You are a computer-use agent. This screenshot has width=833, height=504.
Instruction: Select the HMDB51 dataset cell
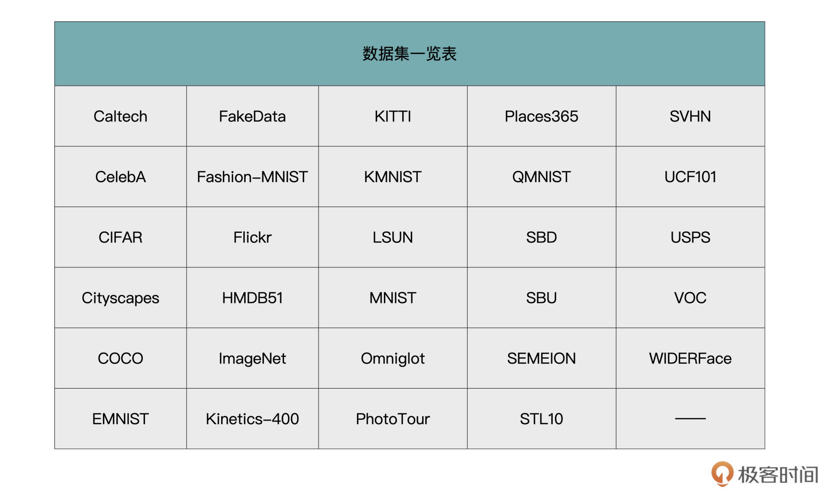tap(252, 298)
